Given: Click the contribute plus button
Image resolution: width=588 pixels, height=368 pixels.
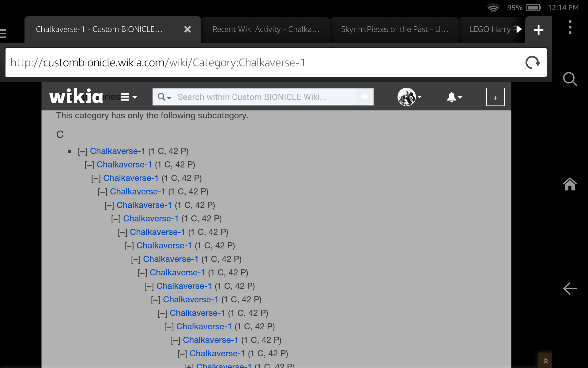Looking at the screenshot, I should point(495,97).
